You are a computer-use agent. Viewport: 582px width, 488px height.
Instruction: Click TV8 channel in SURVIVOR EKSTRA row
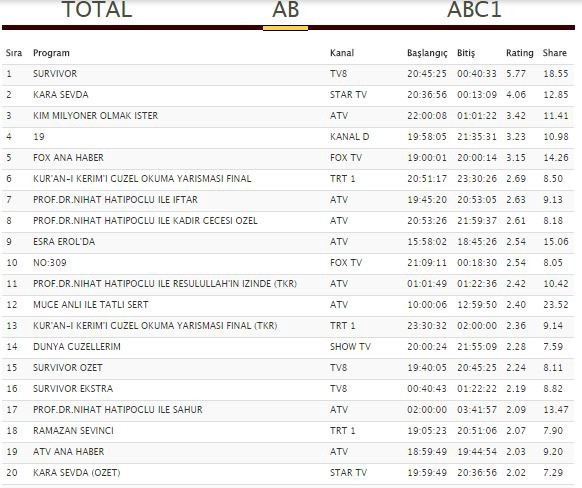[x=339, y=389]
